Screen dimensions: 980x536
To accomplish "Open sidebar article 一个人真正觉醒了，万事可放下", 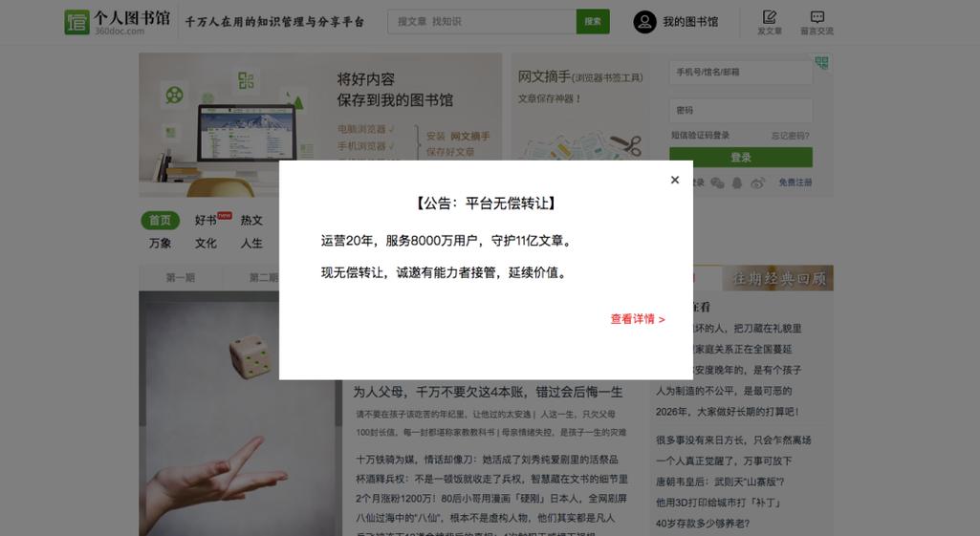I will [724, 461].
